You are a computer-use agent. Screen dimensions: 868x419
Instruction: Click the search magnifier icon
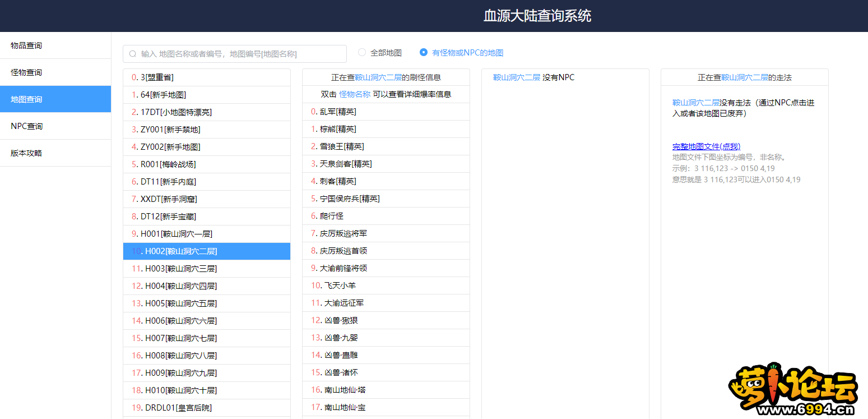point(133,54)
